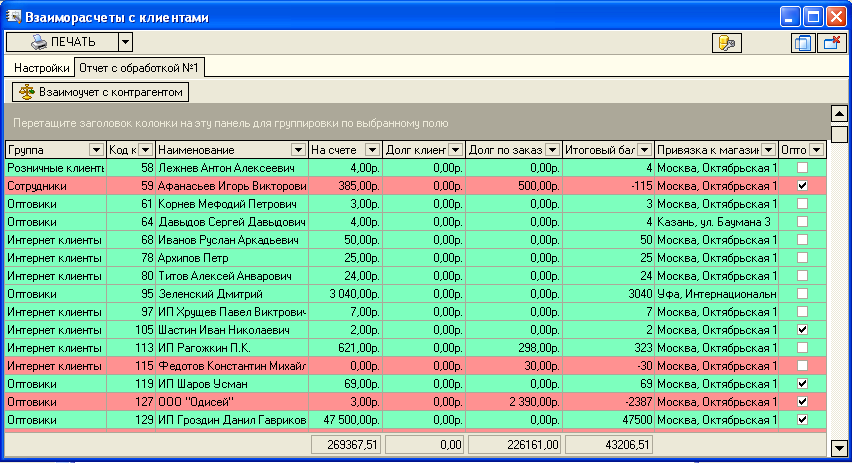Select the ИП Рагожкин П.К. name cell
The image size is (854, 463).
click(232, 348)
